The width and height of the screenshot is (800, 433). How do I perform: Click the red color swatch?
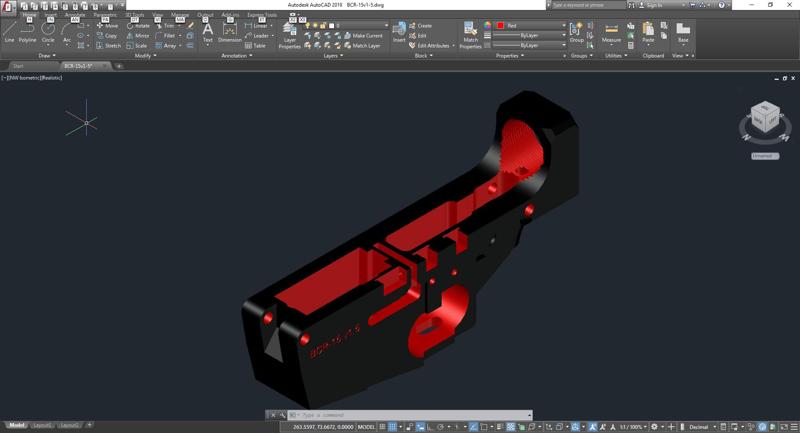tap(501, 26)
